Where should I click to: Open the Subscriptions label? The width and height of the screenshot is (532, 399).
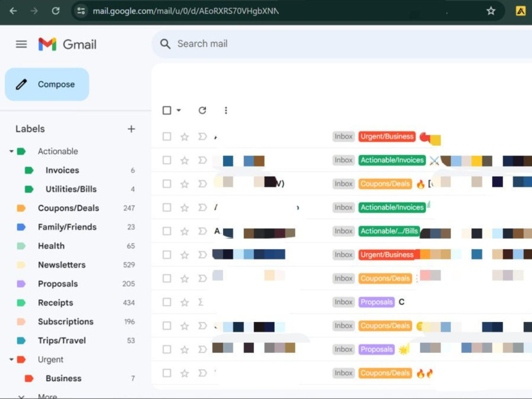click(65, 322)
